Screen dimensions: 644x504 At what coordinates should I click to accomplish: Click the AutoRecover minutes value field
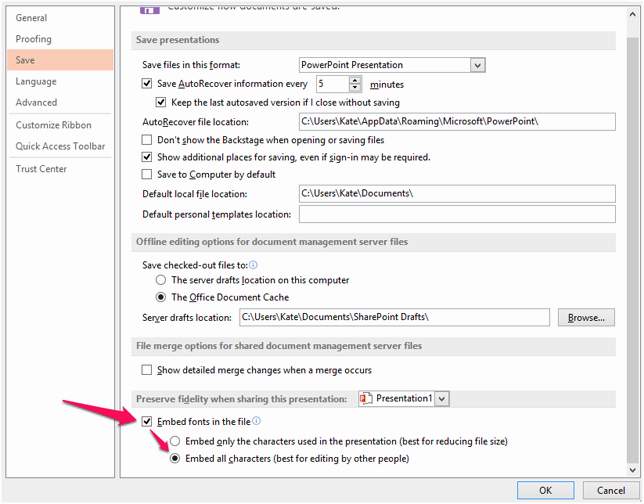[x=333, y=84]
